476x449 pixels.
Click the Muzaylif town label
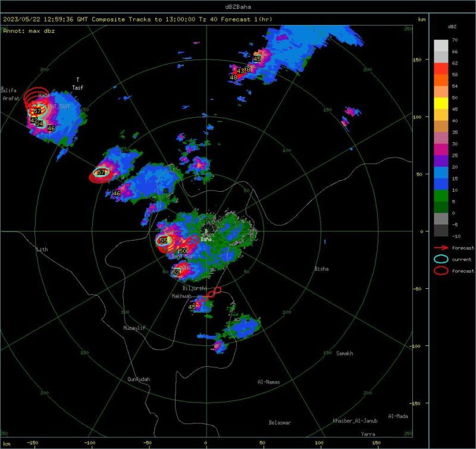(x=134, y=328)
